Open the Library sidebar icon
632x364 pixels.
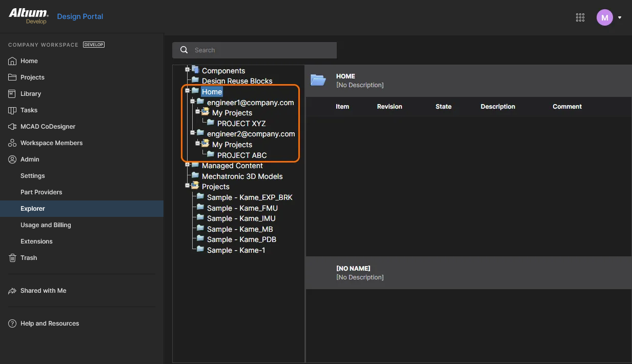point(12,94)
